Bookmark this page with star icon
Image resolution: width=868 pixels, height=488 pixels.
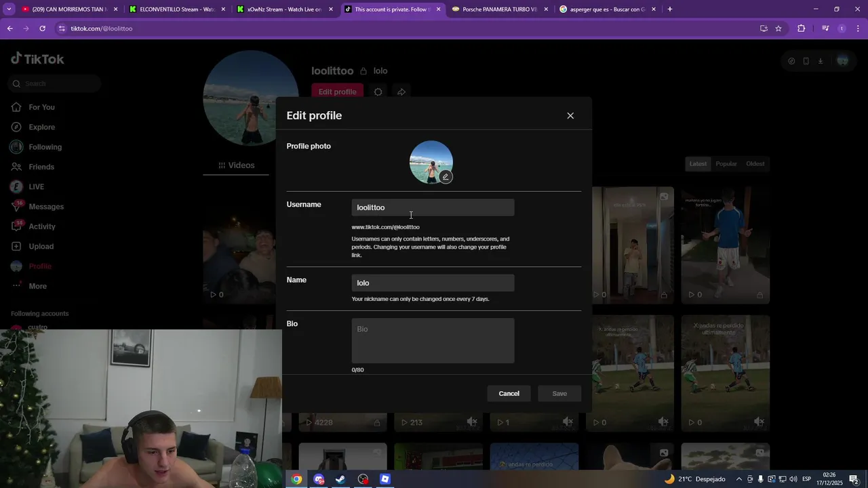pos(778,28)
